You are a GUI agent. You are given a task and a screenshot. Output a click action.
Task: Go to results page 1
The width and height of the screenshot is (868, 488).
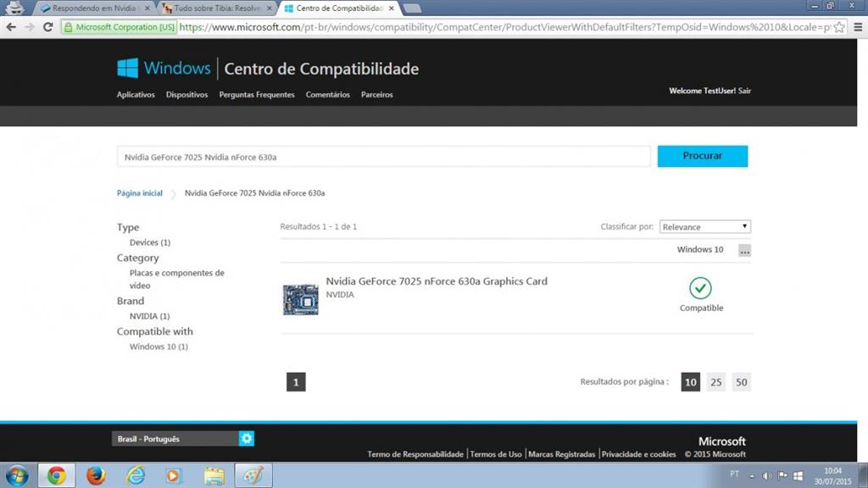[x=296, y=382]
